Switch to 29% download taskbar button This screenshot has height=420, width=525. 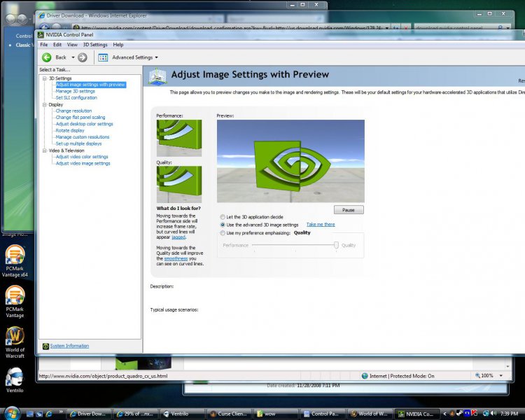134,414
